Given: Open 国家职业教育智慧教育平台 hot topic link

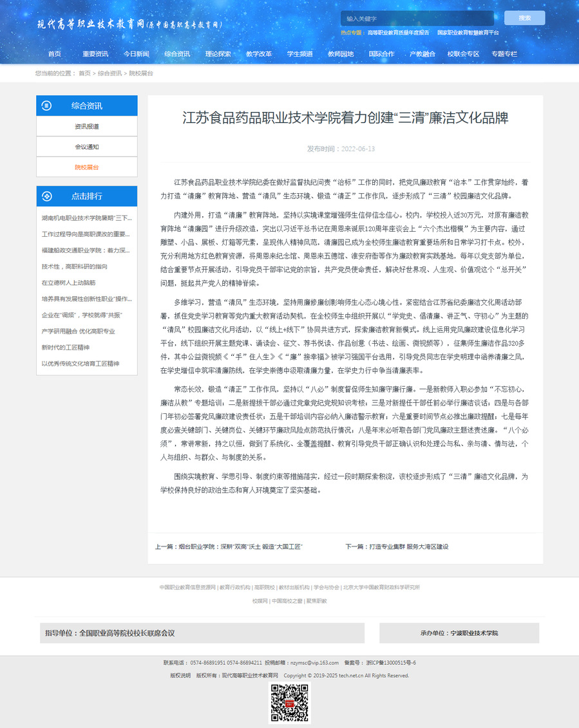Looking at the screenshot, I should coord(468,32).
